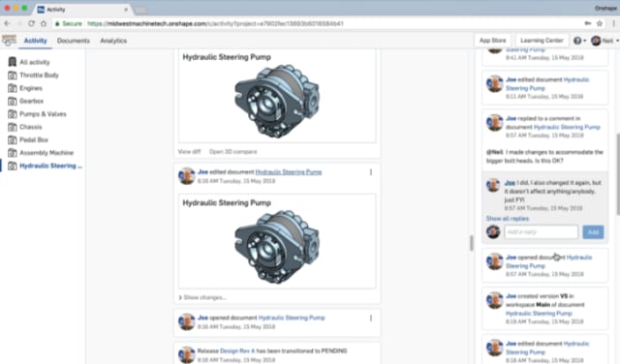Click Joe's avatar on the edited document entry
This screenshot has height=364, width=620.
(x=186, y=176)
